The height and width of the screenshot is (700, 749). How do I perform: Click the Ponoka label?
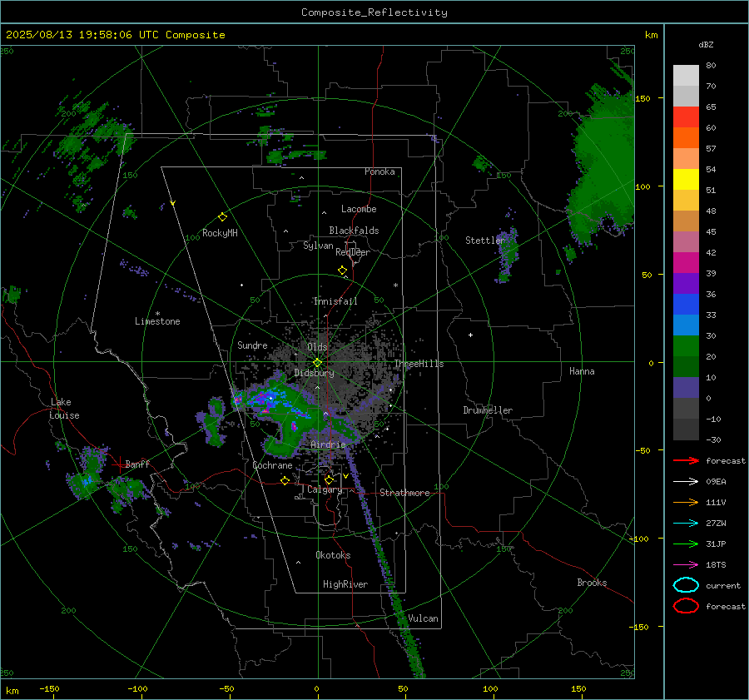pyautogui.click(x=379, y=172)
